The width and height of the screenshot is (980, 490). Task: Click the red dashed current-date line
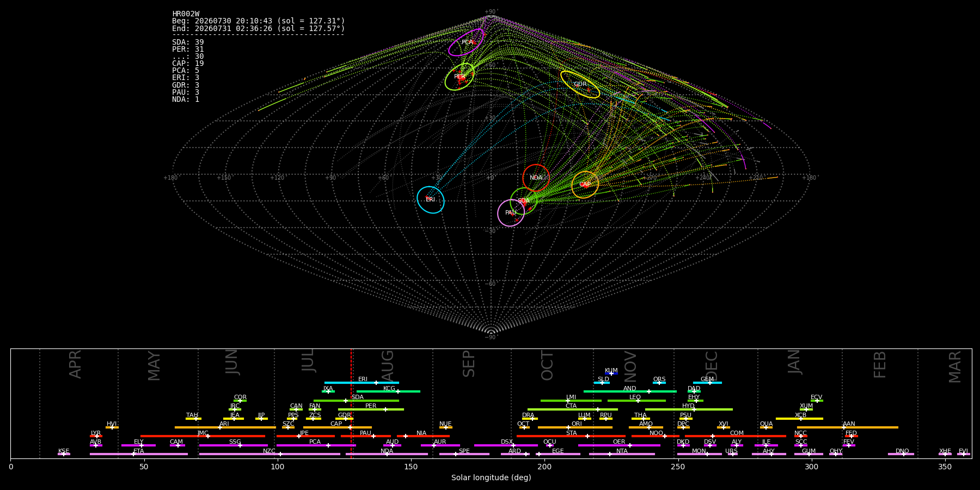351,403
